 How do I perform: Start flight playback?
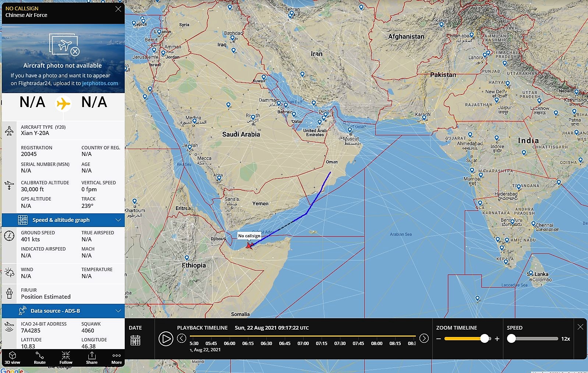(166, 339)
